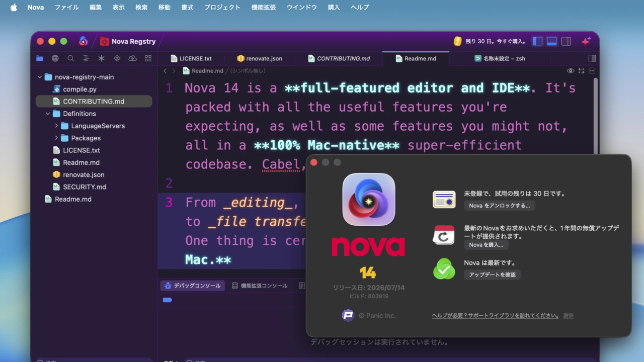Switch to the CONTRIBUTING.md tab
The image size is (644, 362).
point(339,58)
